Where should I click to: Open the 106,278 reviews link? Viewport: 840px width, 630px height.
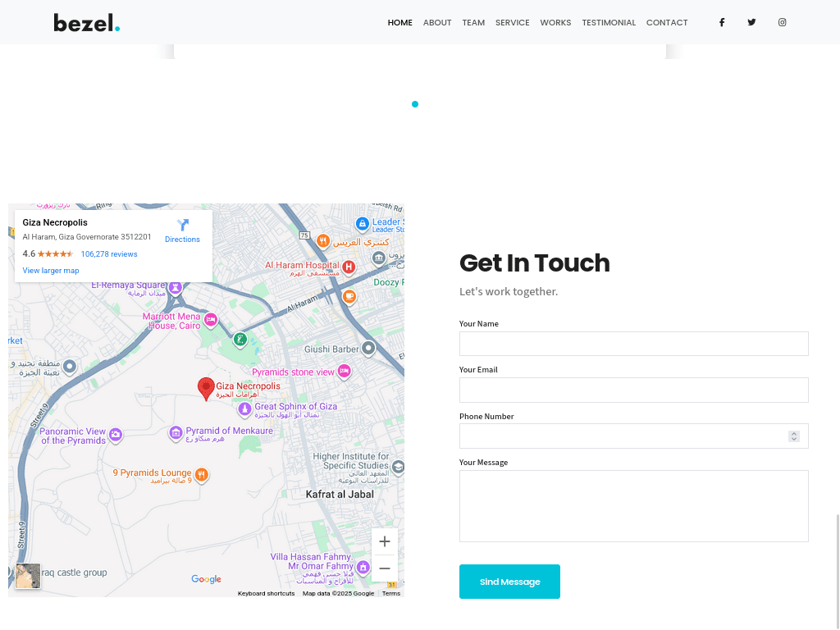click(x=109, y=254)
